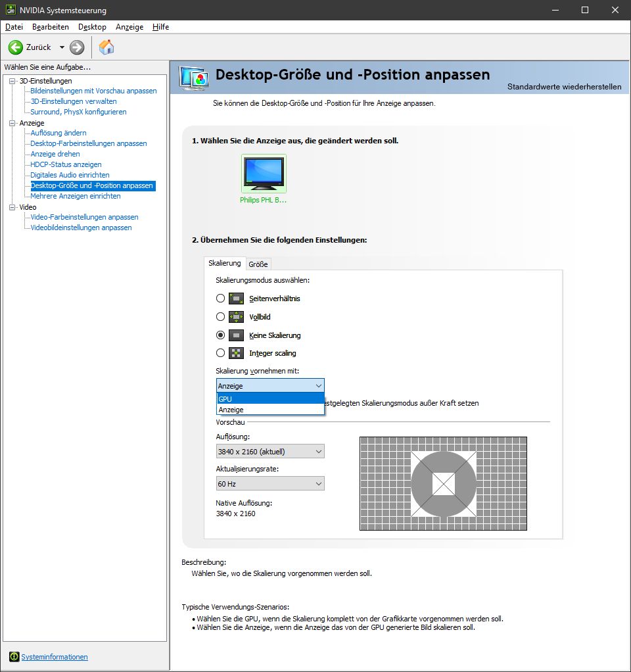Open the Systeminformationen link
Image resolution: width=631 pixels, height=672 pixels.
click(55, 657)
